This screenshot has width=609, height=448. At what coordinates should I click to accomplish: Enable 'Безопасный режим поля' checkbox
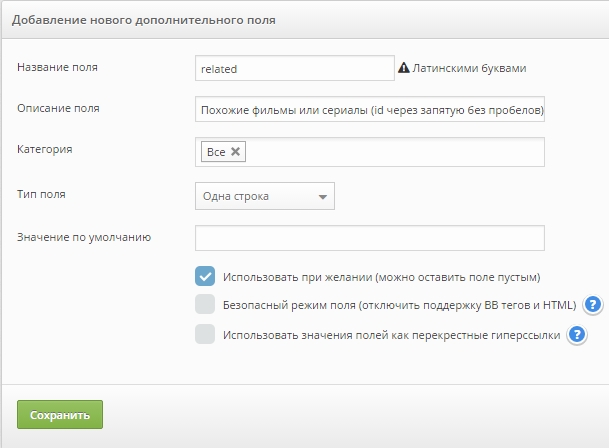coord(205,304)
